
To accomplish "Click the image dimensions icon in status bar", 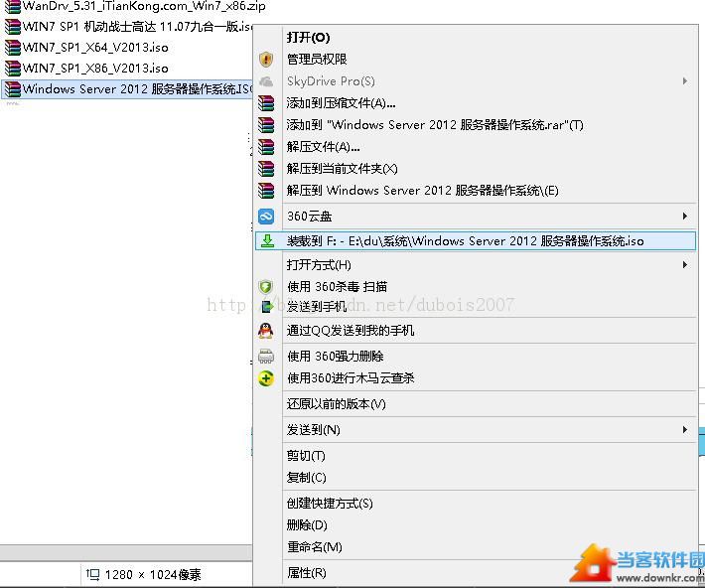I will 92,574.
